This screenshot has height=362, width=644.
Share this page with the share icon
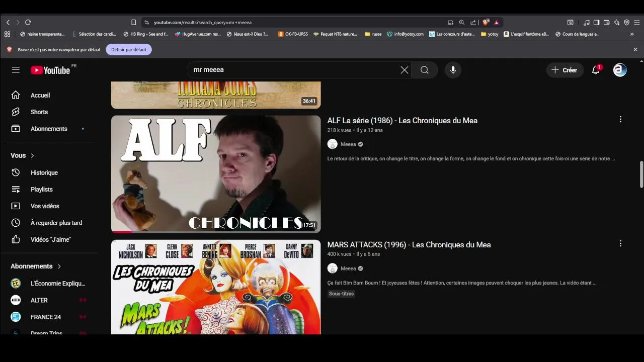pos(473,22)
